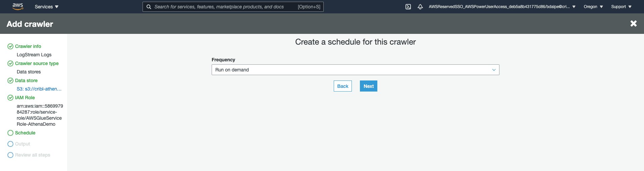Open the notifications bell icon
This screenshot has height=171, width=644.
click(420, 7)
